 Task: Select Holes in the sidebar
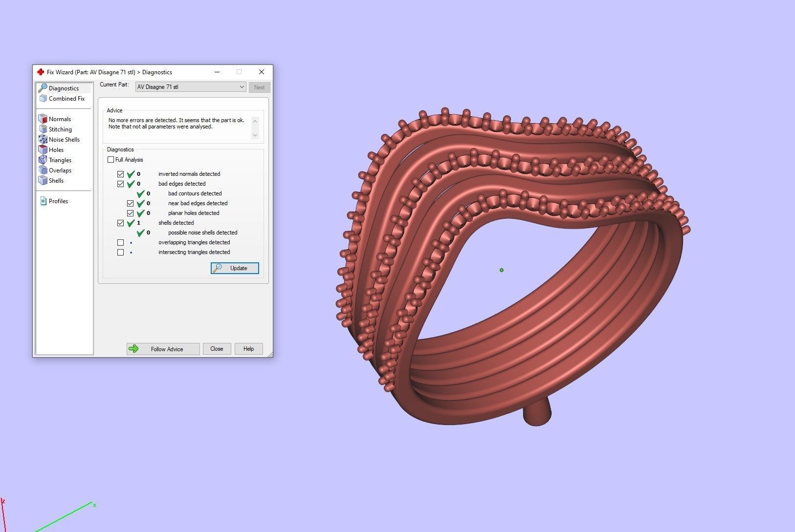(56, 149)
